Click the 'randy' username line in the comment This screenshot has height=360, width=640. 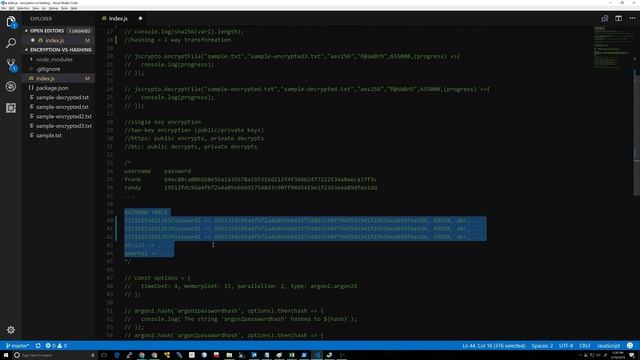tap(251, 188)
